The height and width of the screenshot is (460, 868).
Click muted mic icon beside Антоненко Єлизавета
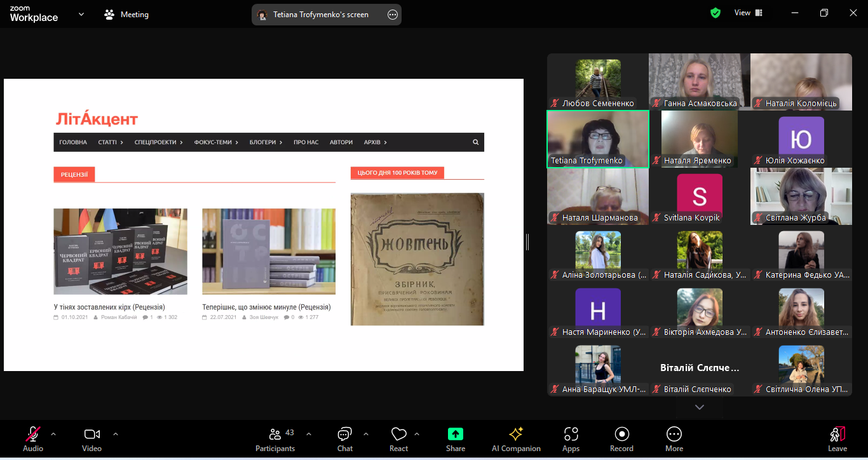click(x=758, y=332)
